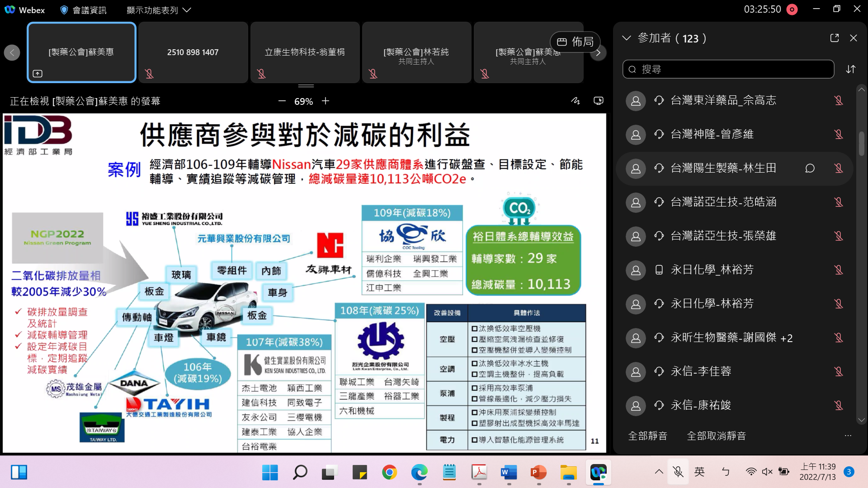Select the [製藥公會]林若純 video tile
868x488 pixels.
(416, 52)
